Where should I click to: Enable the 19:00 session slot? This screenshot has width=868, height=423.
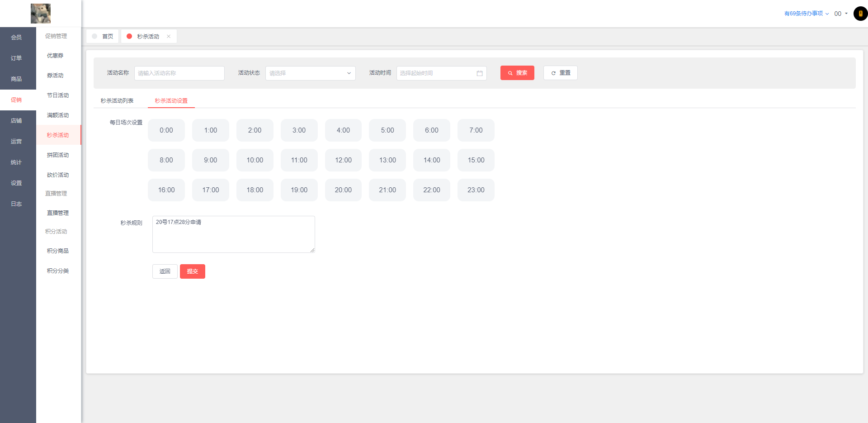point(299,190)
